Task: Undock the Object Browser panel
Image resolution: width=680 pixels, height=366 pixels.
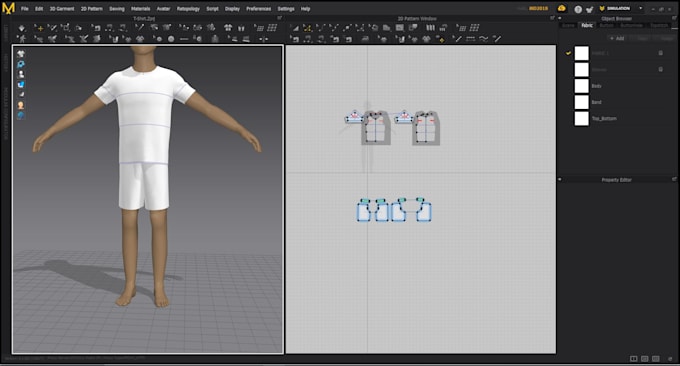Action: [674, 18]
